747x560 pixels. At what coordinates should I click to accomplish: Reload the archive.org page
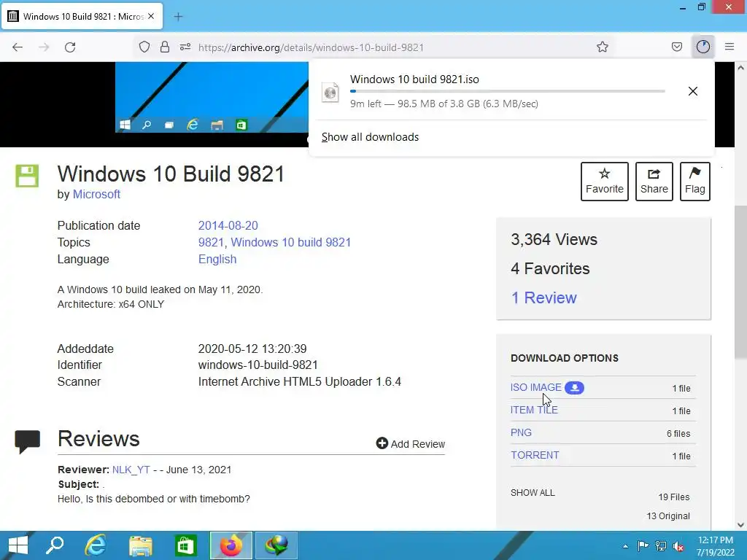click(70, 47)
